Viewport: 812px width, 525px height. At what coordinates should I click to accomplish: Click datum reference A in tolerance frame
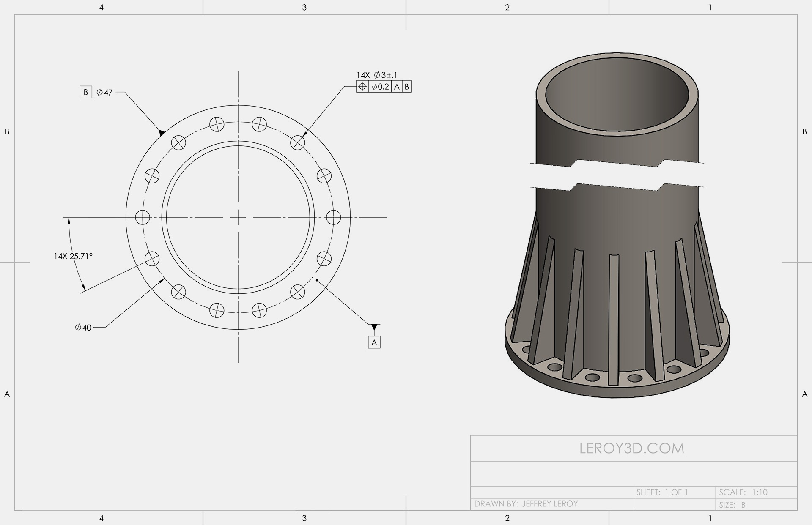tap(397, 87)
